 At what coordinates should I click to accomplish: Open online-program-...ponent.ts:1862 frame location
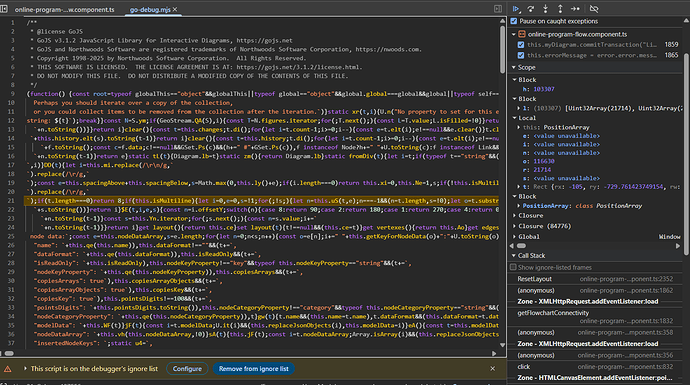click(626, 290)
